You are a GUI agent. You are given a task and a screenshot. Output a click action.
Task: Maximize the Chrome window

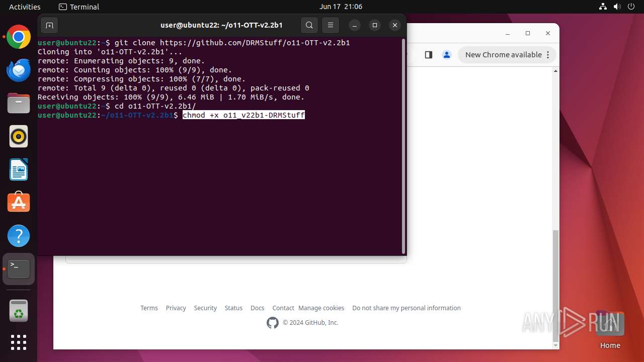click(x=528, y=33)
